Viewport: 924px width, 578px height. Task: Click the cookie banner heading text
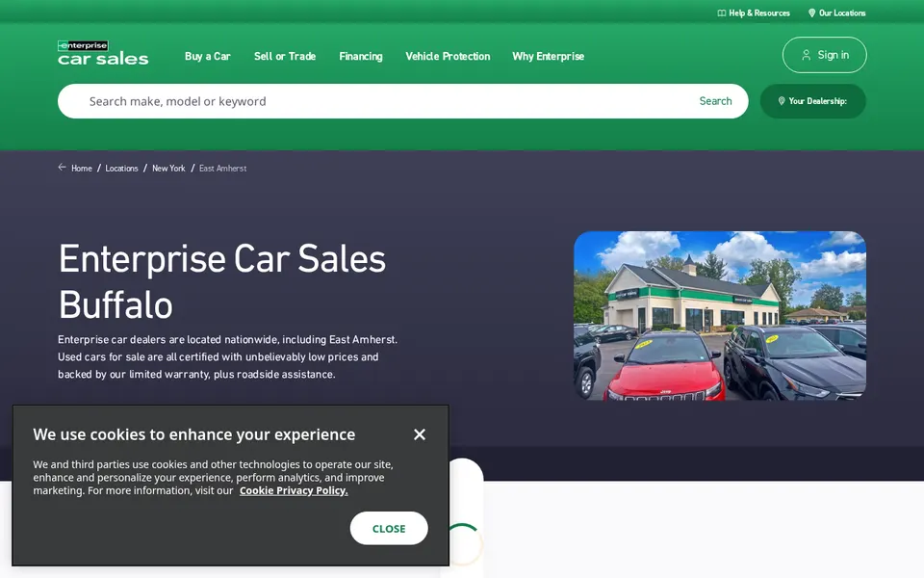coord(193,434)
